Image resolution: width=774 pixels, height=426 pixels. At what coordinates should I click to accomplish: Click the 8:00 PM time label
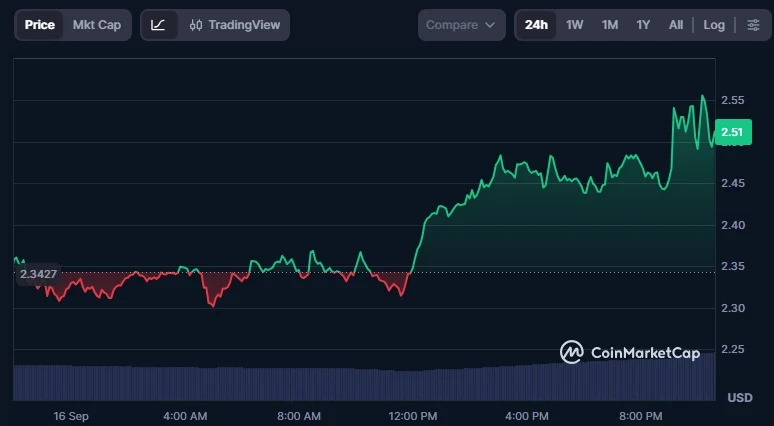641,416
